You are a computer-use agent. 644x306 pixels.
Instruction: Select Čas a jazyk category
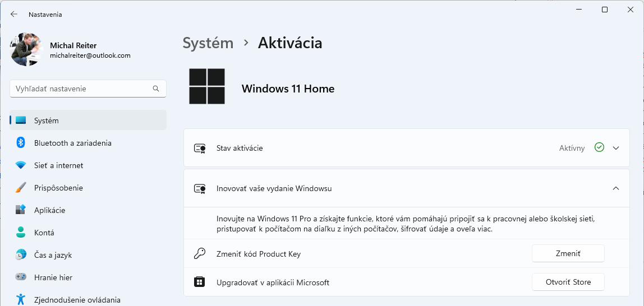[53, 255]
